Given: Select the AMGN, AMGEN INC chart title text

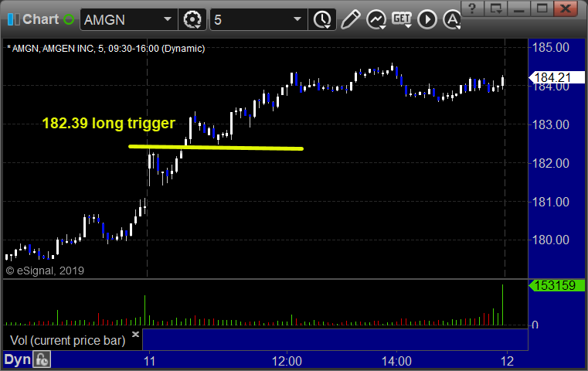Looking at the screenshot, I should (106, 49).
